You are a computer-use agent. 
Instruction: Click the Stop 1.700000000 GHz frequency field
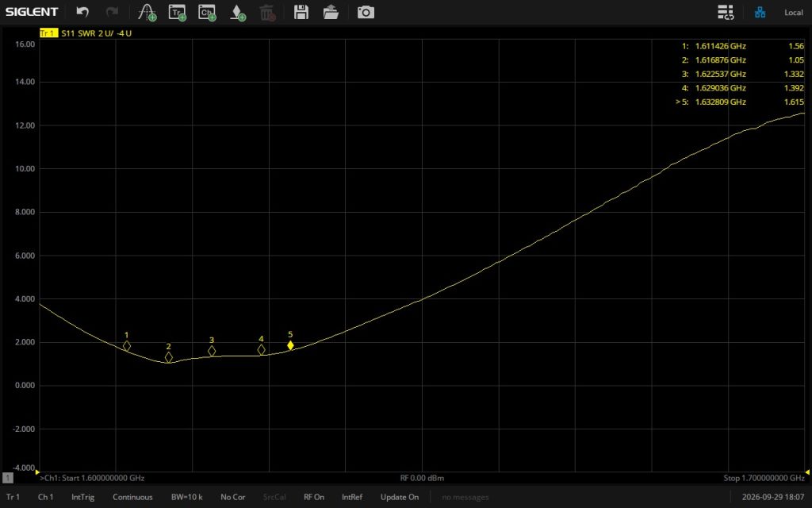(x=764, y=478)
